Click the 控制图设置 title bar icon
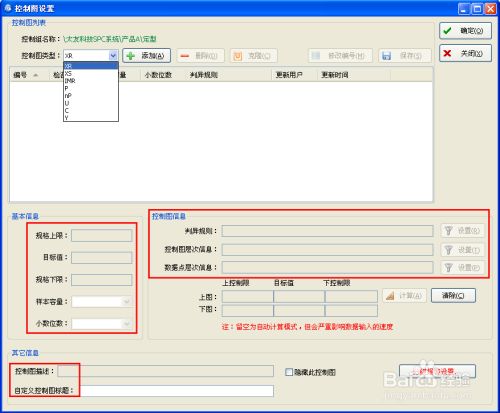 point(8,8)
